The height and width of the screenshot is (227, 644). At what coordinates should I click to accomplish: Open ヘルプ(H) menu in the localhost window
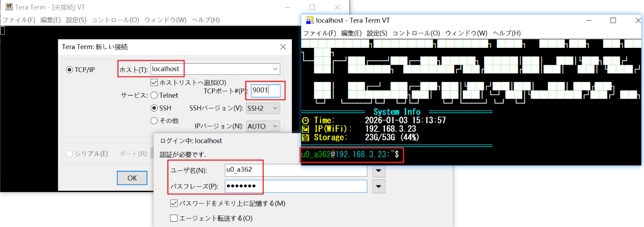click(507, 33)
